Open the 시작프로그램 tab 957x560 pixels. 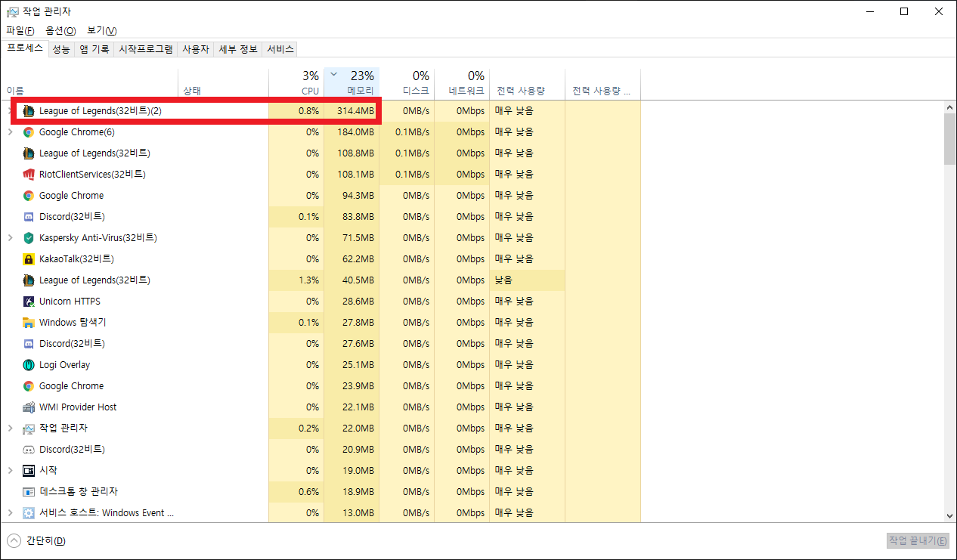click(146, 49)
